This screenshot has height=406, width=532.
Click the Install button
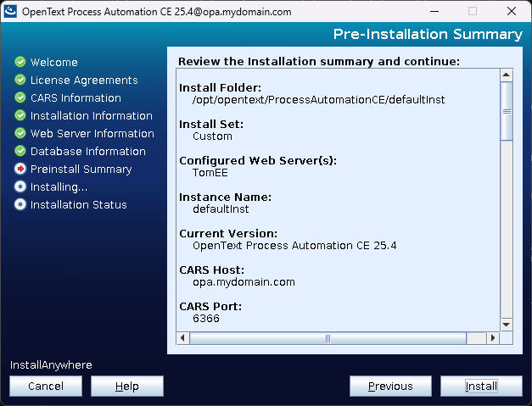point(481,386)
